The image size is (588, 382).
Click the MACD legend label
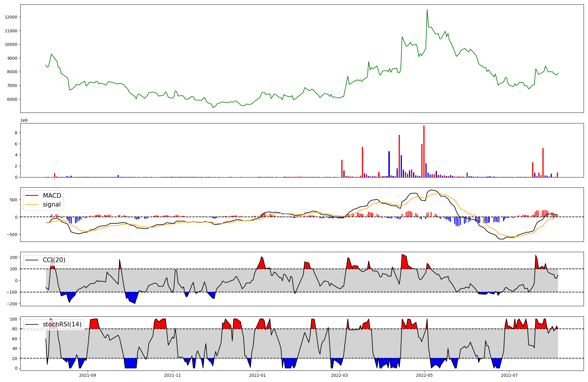52,196
